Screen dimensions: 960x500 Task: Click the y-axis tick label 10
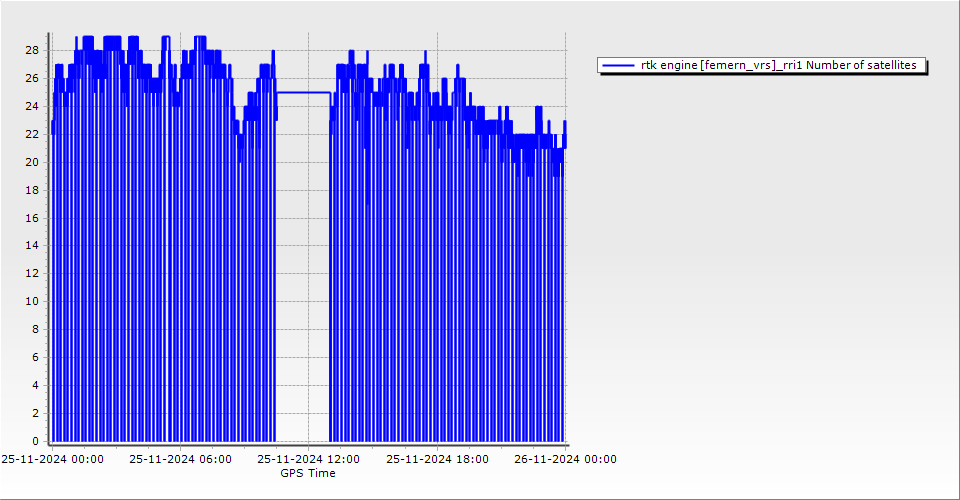[32, 301]
